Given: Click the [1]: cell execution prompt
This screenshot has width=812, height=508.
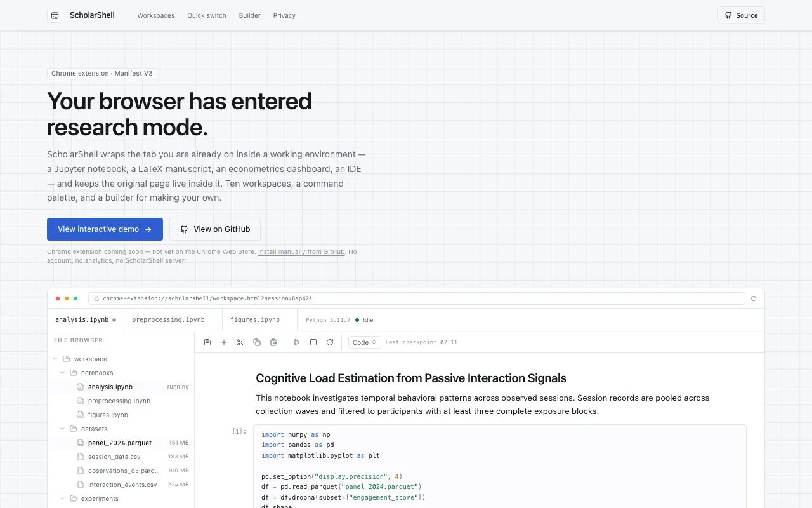Looking at the screenshot, I should (x=239, y=431).
